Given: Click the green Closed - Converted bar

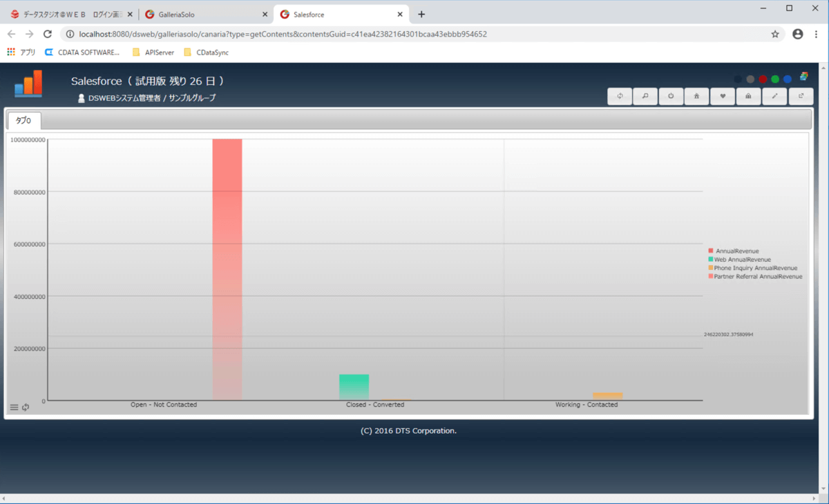Looking at the screenshot, I should (x=354, y=387).
